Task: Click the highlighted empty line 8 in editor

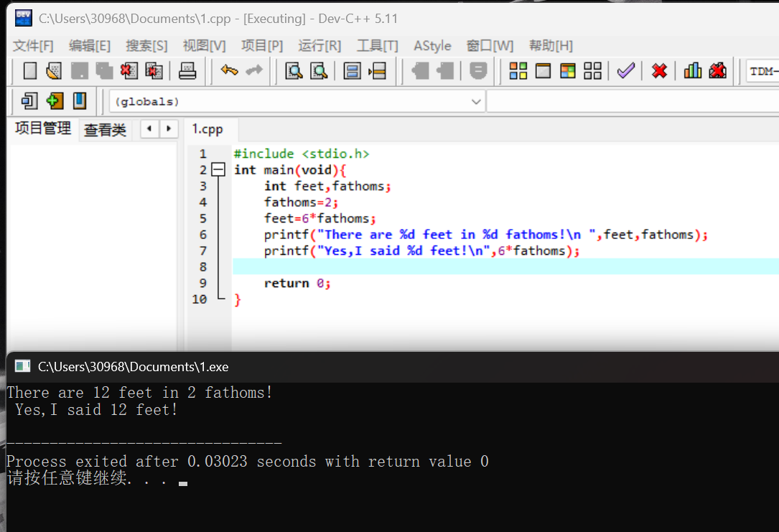Action: 505,267
